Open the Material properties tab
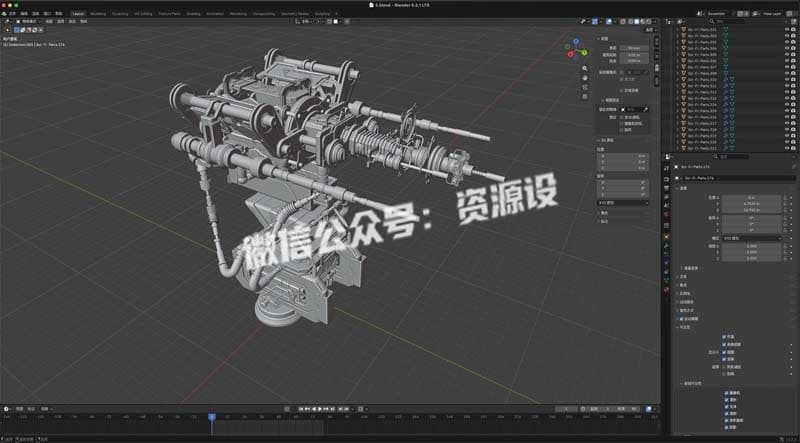 (666, 289)
